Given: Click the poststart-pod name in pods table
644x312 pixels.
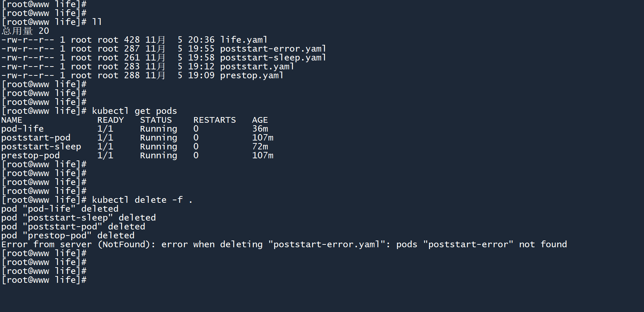Looking at the screenshot, I should pos(36,138).
